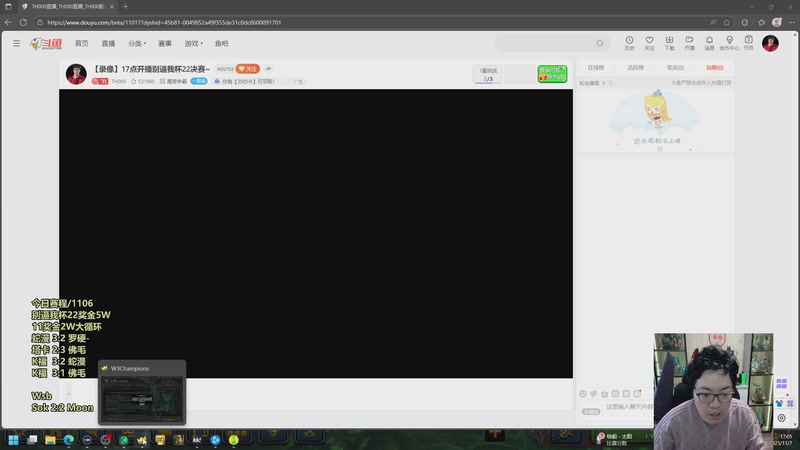Click the streamer avatar beside the title

(x=76, y=74)
